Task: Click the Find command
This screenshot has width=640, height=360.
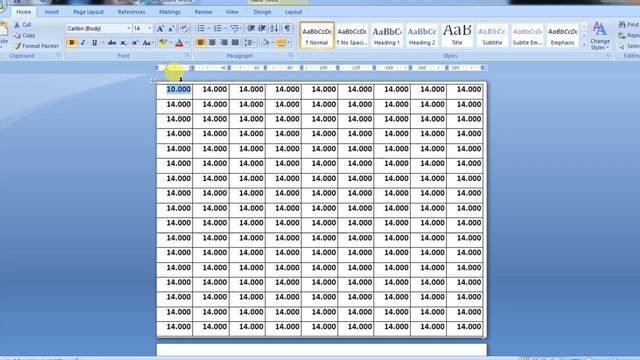Action: 629,25
